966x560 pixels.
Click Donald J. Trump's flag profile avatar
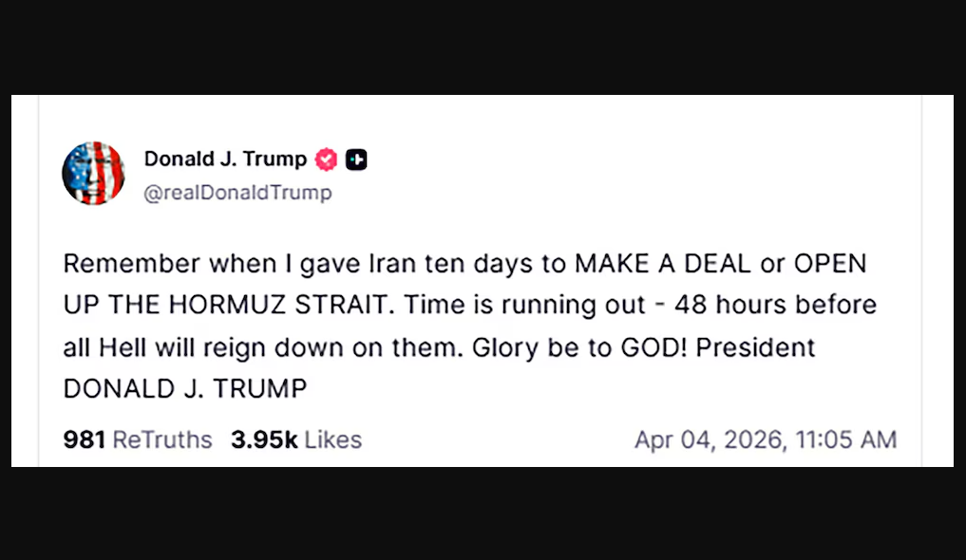(93, 173)
